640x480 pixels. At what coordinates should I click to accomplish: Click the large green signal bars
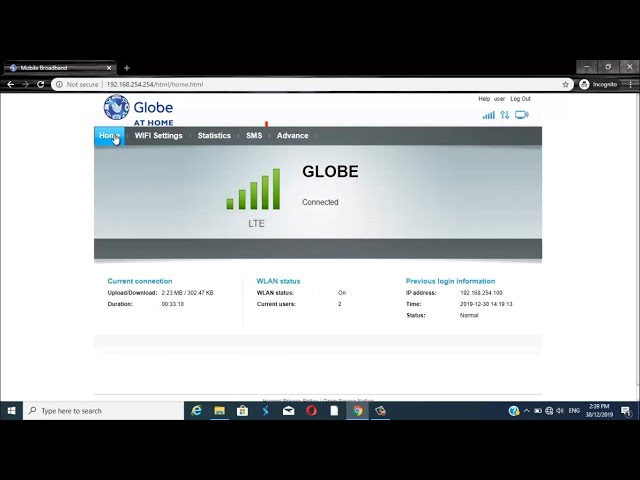coord(253,189)
